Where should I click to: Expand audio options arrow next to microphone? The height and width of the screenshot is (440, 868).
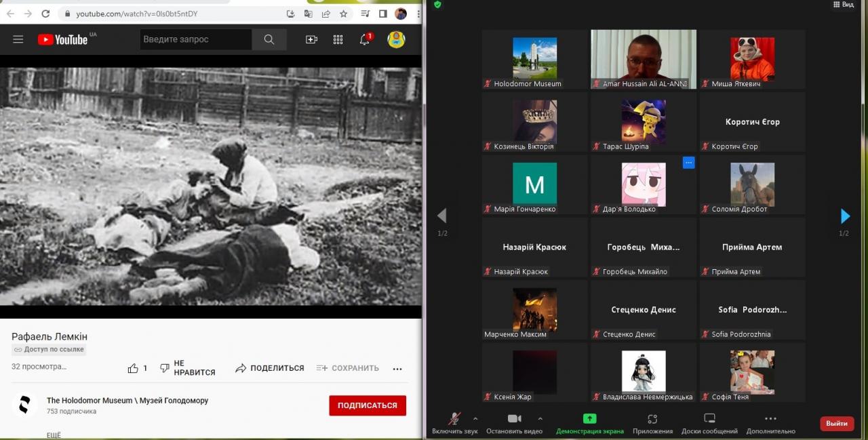[475, 418]
